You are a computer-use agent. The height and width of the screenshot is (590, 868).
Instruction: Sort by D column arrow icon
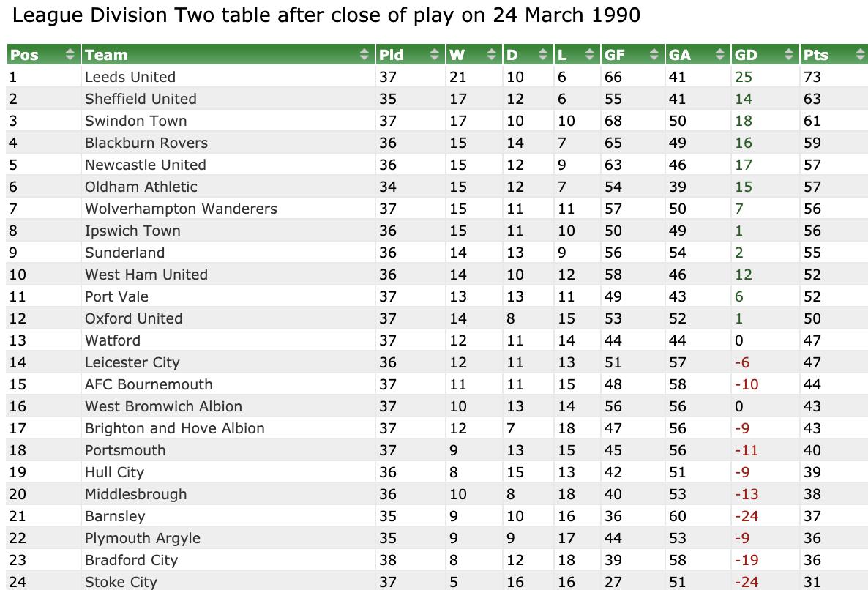[543, 54]
